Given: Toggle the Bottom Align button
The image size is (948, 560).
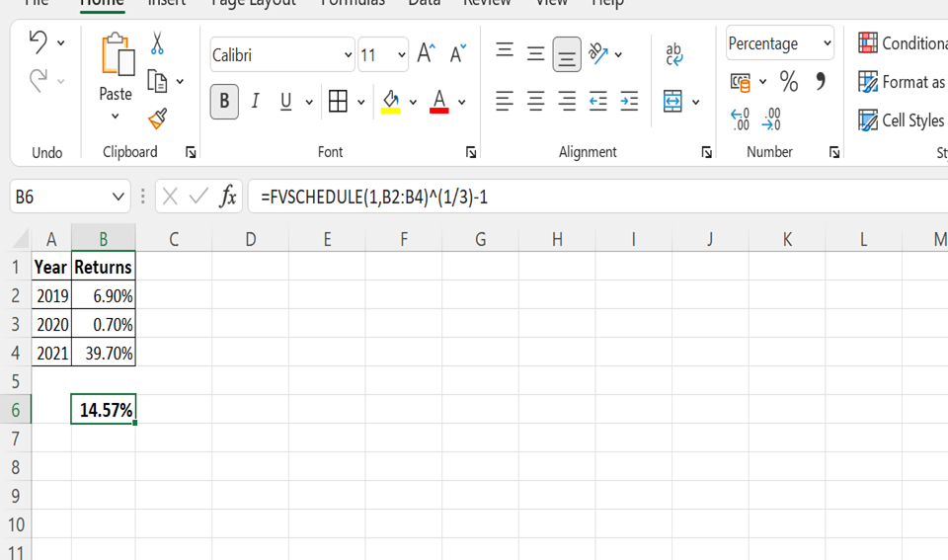Looking at the screenshot, I should pyautogui.click(x=567, y=54).
